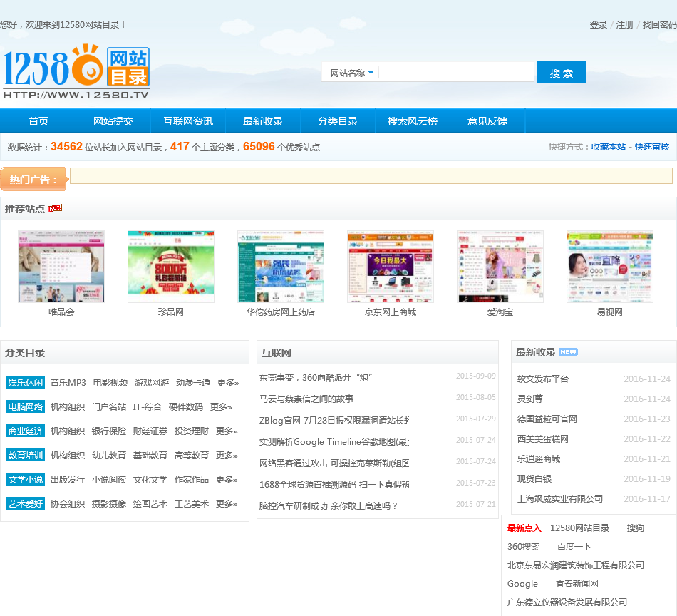Open the 找回密码 link
The image size is (677, 616).
pyautogui.click(x=659, y=25)
